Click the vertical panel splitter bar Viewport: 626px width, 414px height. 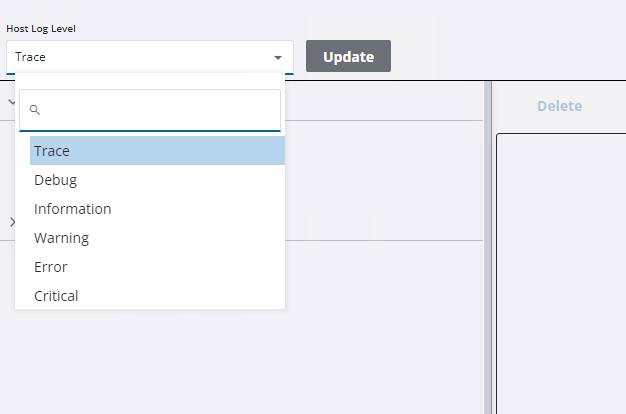488,250
